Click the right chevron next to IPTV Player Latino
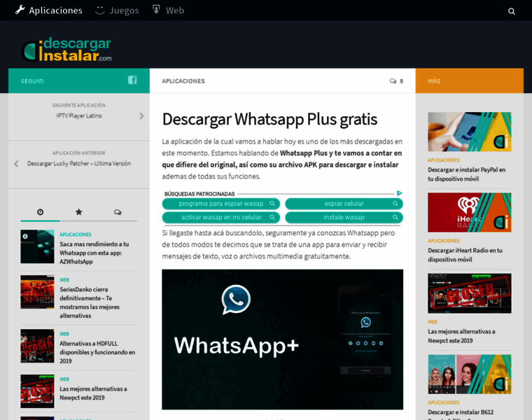Viewport: 532px width, 420px height. pos(141,116)
